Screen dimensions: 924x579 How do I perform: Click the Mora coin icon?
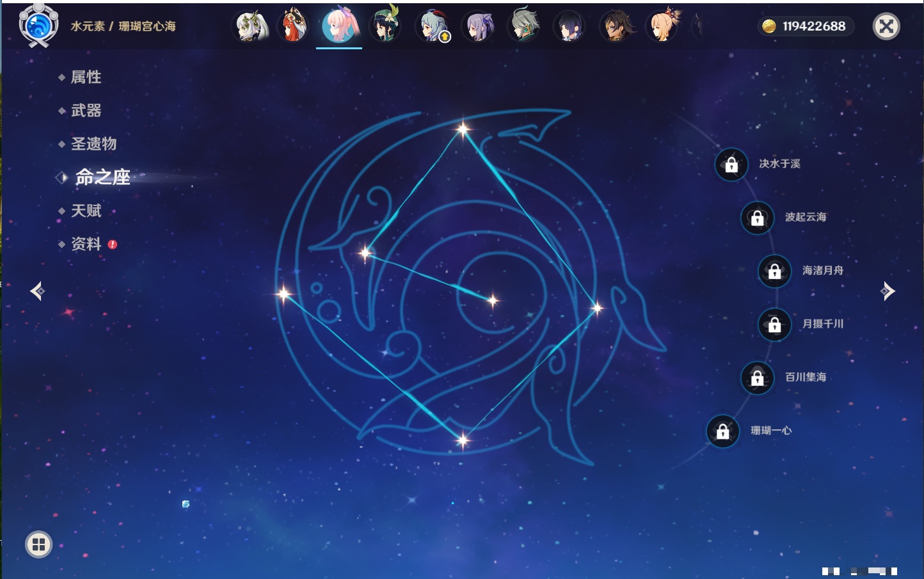pyautogui.click(x=769, y=26)
